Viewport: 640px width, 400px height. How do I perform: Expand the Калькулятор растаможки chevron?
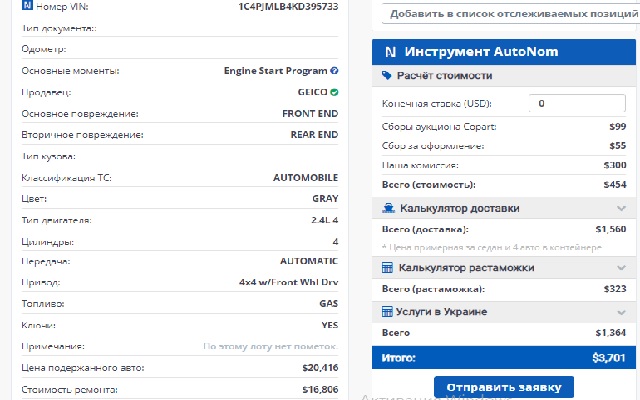click(621, 268)
